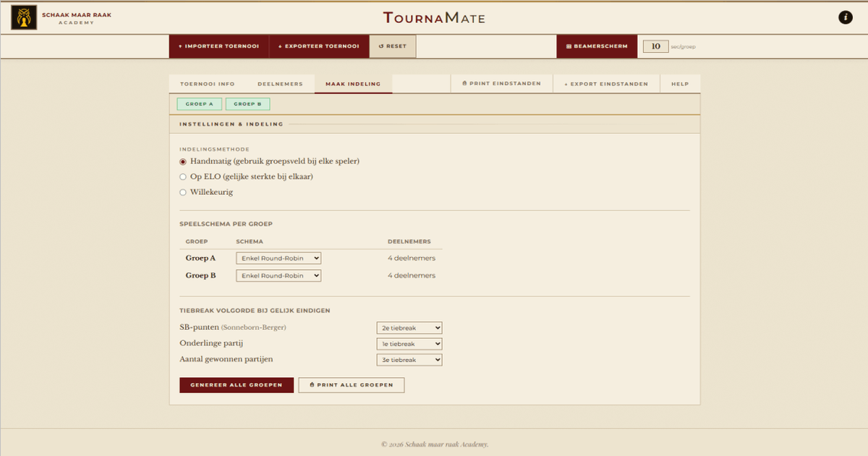
Task: Click Importeer Toernooi button
Action: (219, 46)
